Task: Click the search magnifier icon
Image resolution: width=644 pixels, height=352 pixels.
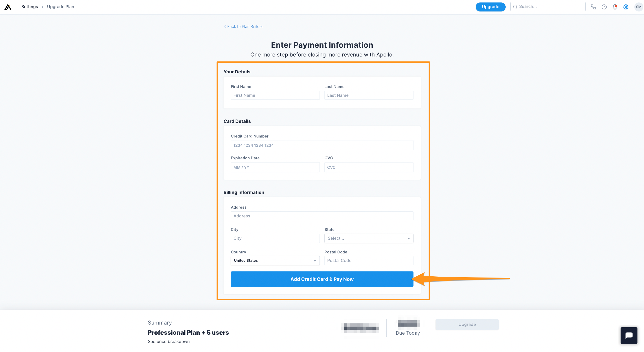Action: coord(515,7)
